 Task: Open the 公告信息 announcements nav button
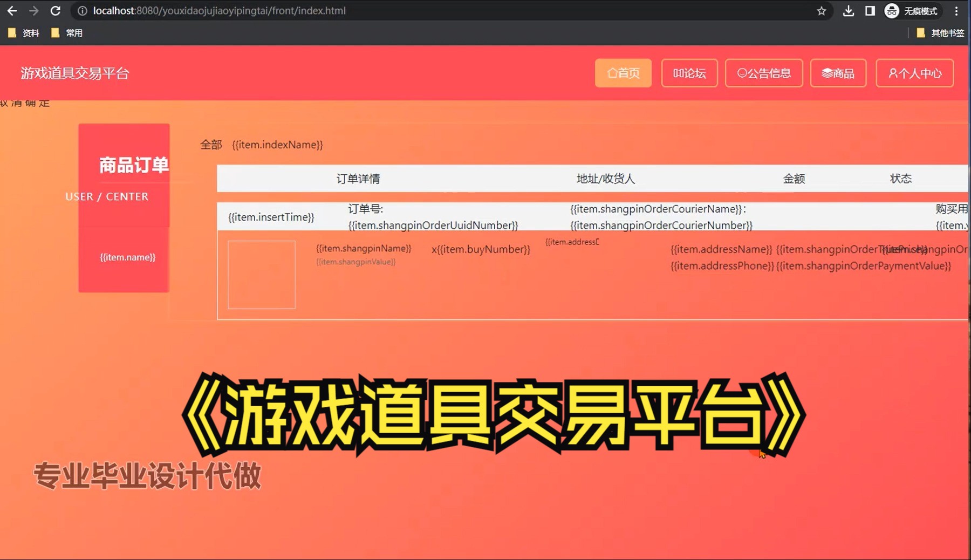point(764,73)
